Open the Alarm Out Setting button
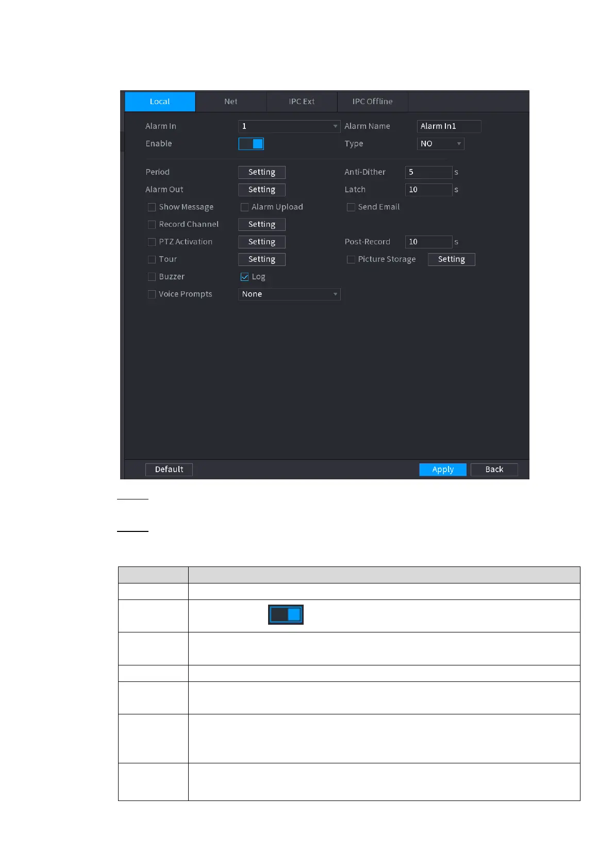The width and height of the screenshot is (614, 868). pos(262,190)
